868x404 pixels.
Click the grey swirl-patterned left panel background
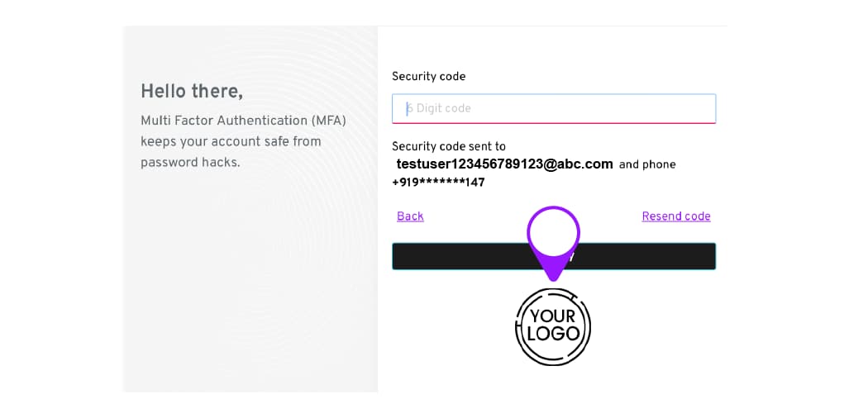coord(248,289)
